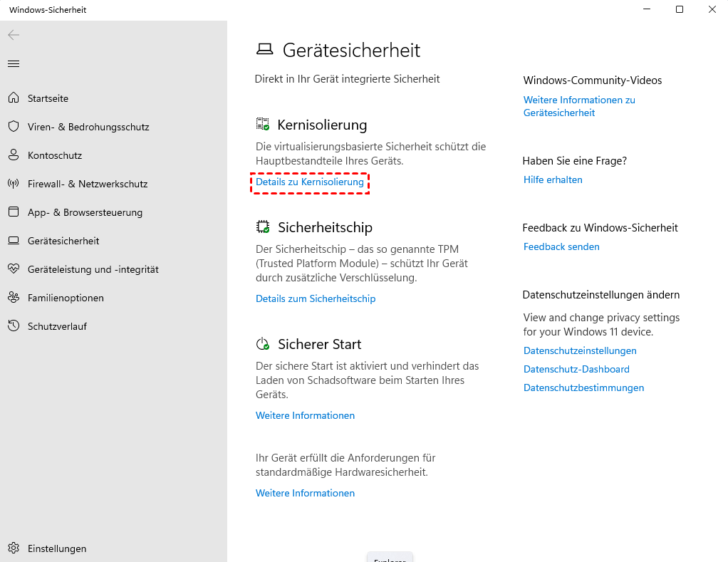
Task: Click the Sicherheitschip processor icon
Action: [x=263, y=227]
